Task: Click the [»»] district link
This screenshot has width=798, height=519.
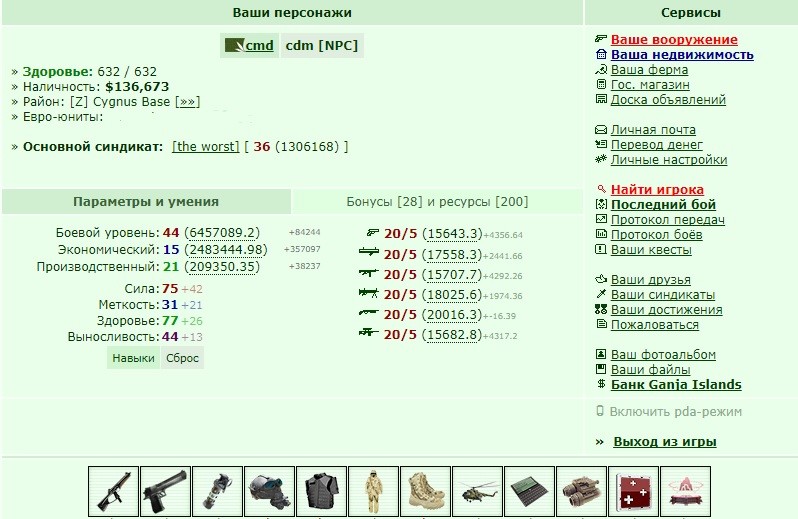Action: pyautogui.click(x=188, y=102)
